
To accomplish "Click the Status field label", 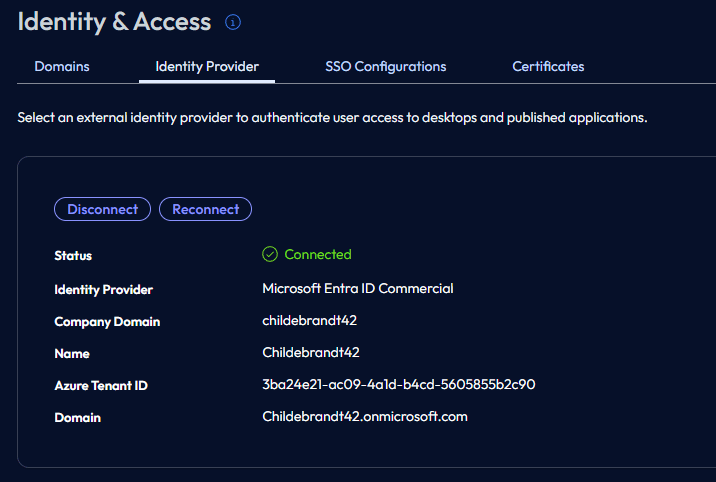I will (73, 256).
